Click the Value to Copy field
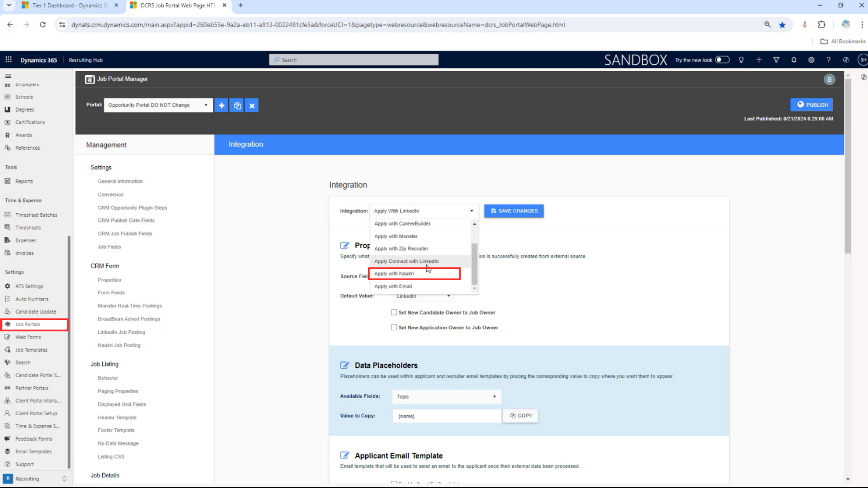This screenshot has width=868, height=488. coord(447,416)
